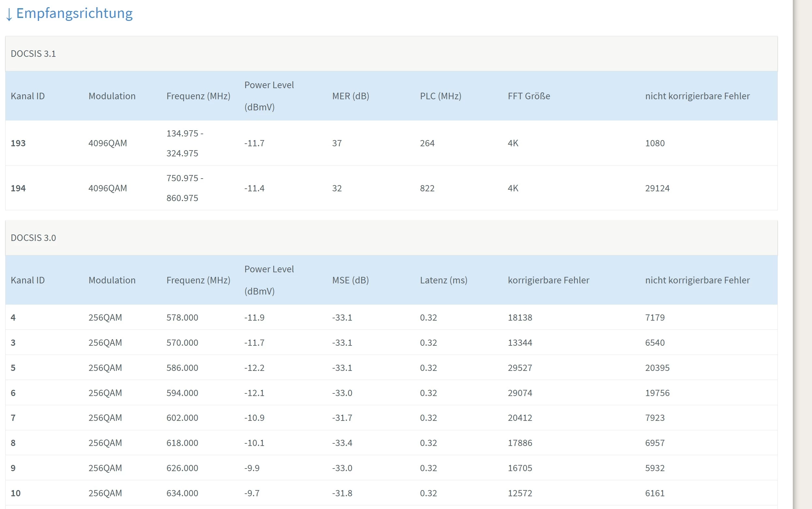Select channel 193 row ID

pos(18,143)
